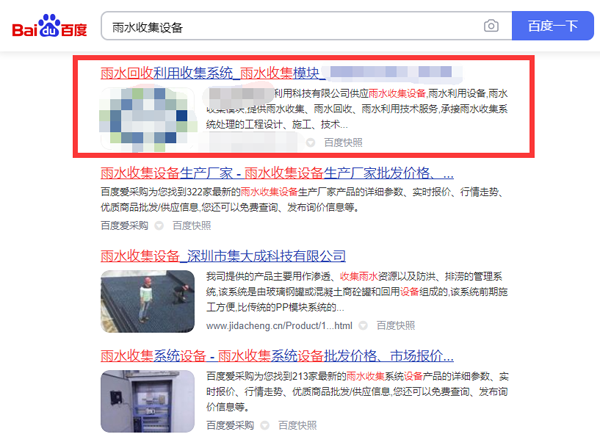This screenshot has width=600, height=437.
Task: Open the 雨水回收利用收集系统 result title
Action: (213, 73)
